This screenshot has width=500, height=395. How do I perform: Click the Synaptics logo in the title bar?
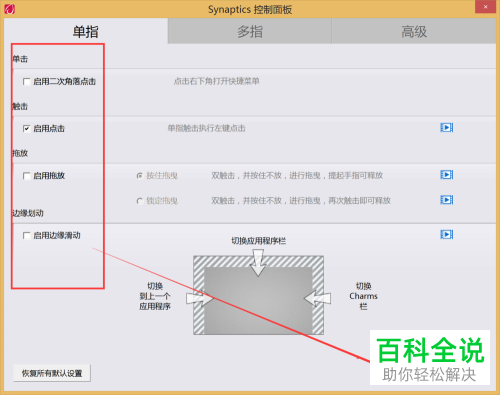(x=9, y=9)
